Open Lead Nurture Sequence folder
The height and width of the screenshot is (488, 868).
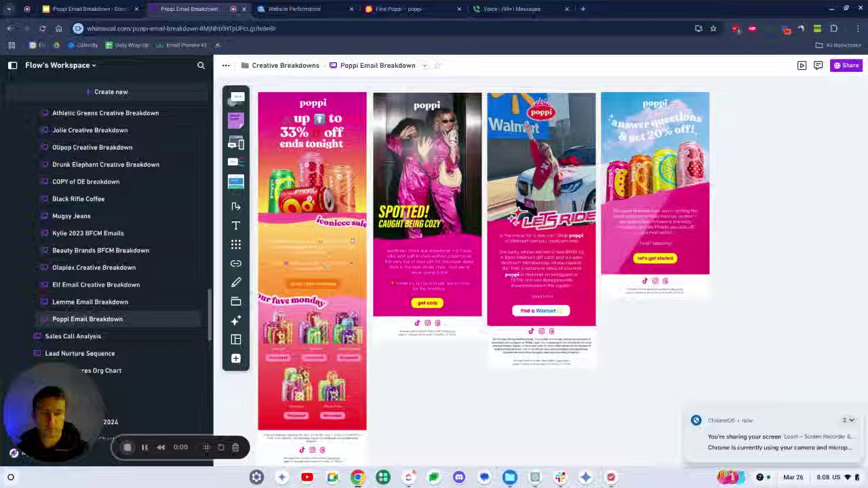(79, 353)
